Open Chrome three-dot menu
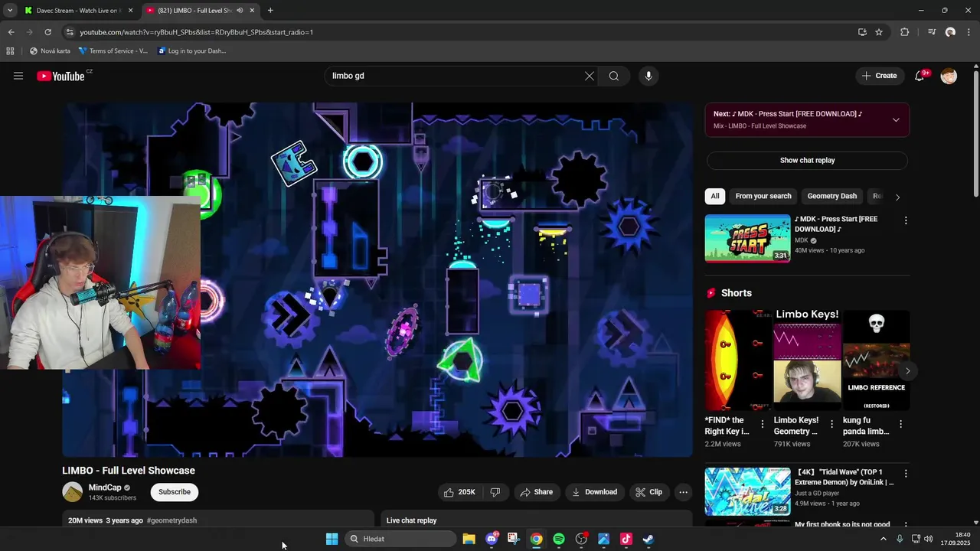 click(969, 32)
